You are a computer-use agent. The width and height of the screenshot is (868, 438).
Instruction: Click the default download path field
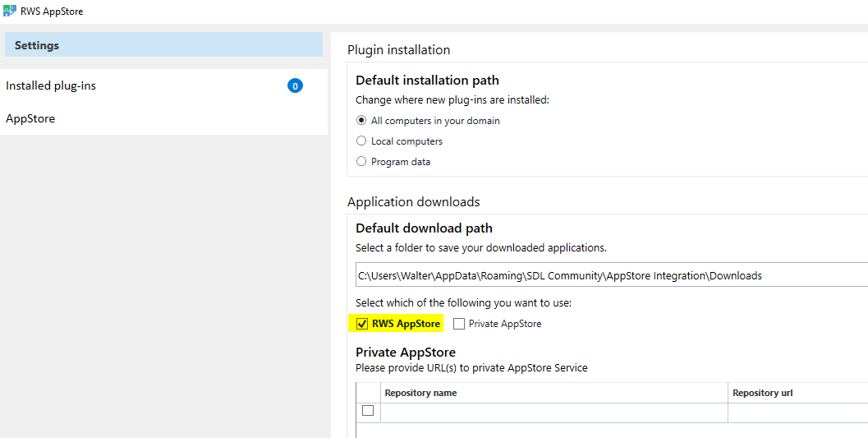pos(608,275)
